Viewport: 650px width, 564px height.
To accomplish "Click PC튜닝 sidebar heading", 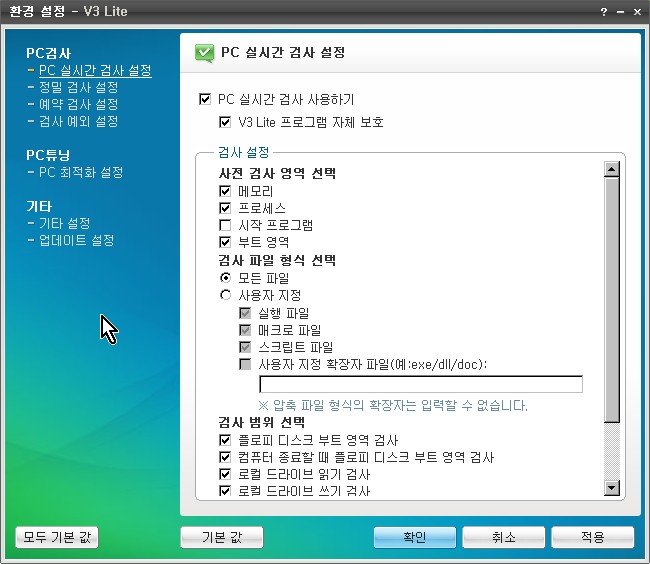I will (x=48, y=155).
